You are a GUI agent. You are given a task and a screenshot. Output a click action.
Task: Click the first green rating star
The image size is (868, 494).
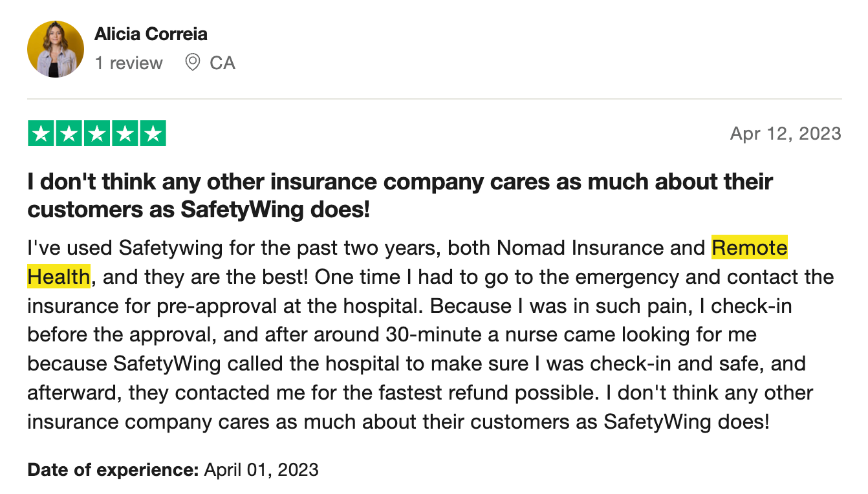pos(41,134)
